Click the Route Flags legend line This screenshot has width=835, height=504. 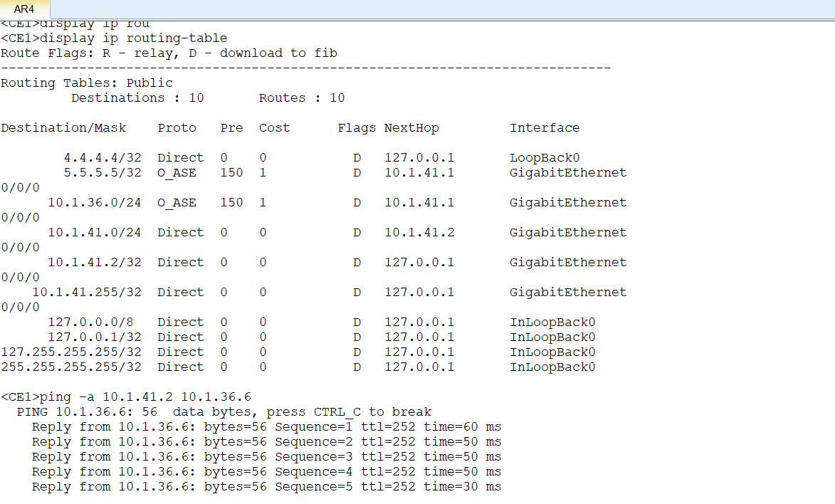click(x=169, y=53)
